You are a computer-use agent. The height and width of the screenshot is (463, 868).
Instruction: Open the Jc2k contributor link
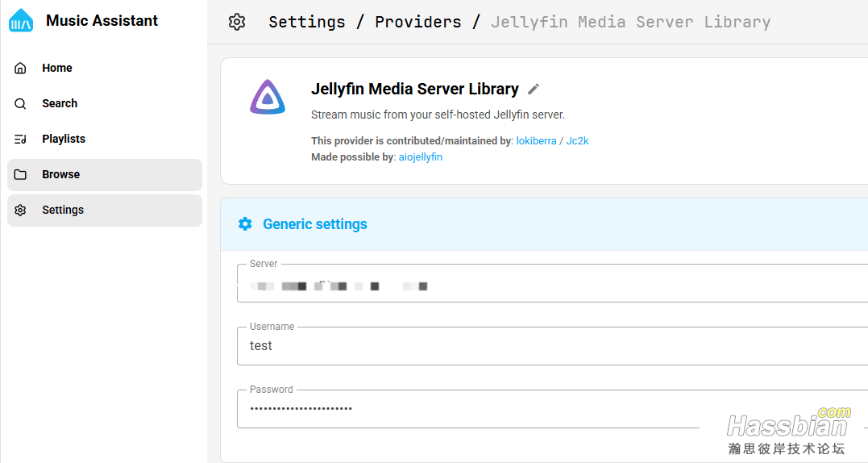(577, 141)
